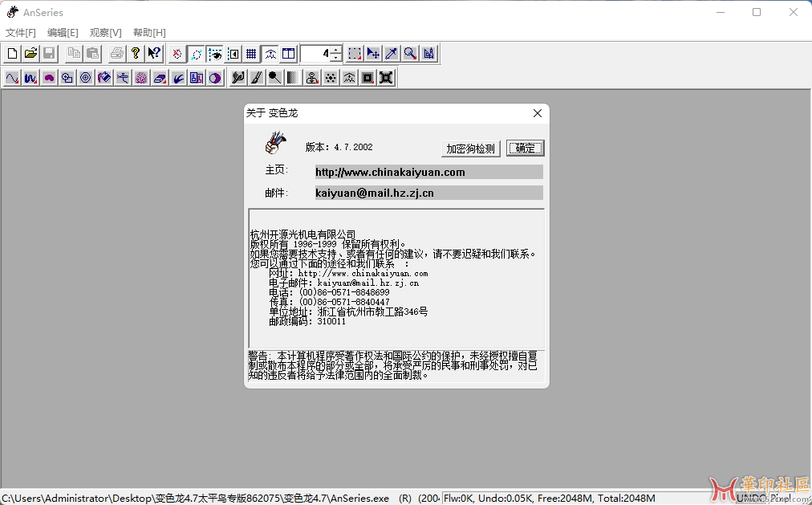Toggle the mountain peaks button in top toolbar
The width and height of the screenshot is (812, 505).
[x=270, y=53]
